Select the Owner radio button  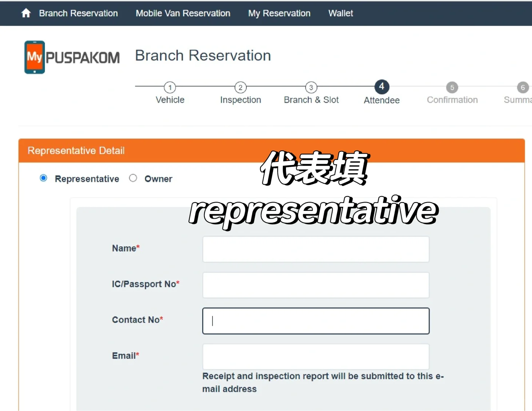(x=133, y=178)
